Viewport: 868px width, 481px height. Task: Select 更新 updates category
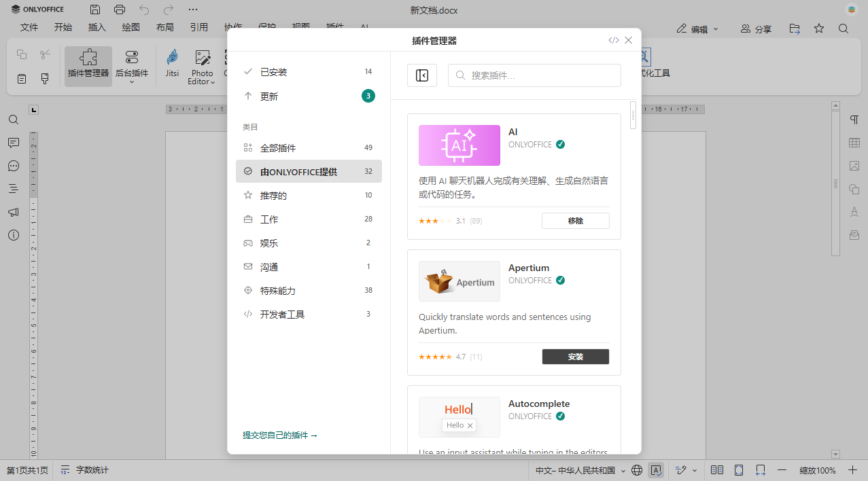pos(309,96)
